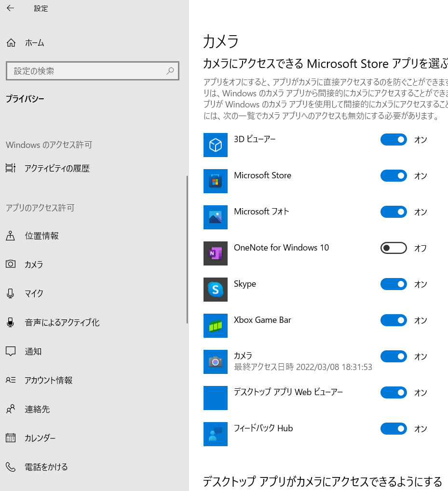Select 電話をかける in the sidebar
This screenshot has width=448, height=491.
tap(93, 467)
